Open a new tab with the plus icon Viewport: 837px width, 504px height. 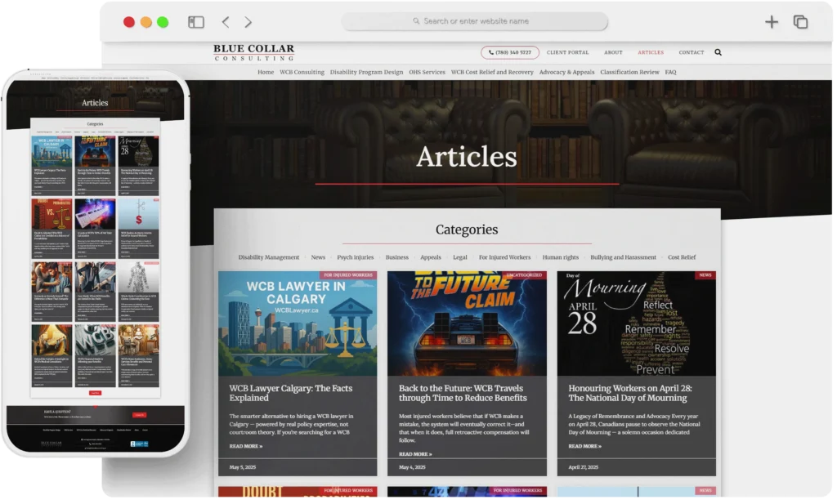[x=772, y=22]
